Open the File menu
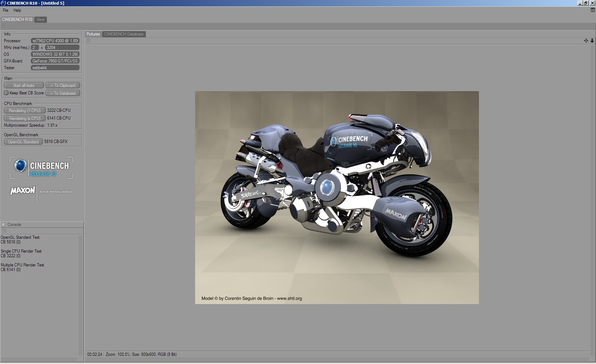 [6, 10]
